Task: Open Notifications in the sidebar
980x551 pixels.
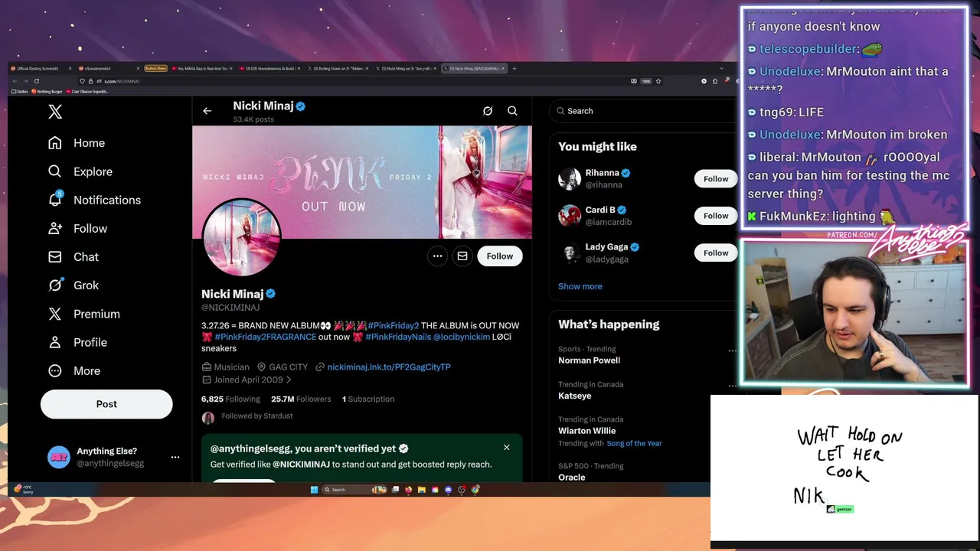Action: click(93, 200)
